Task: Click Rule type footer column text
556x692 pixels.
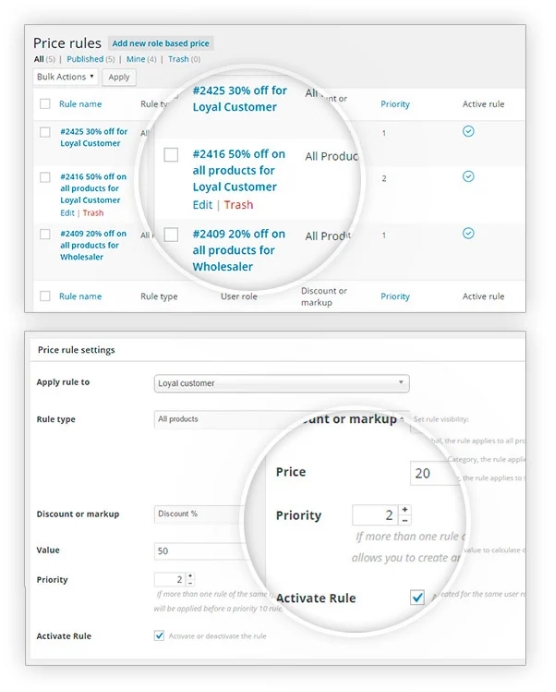Action: coord(159,297)
